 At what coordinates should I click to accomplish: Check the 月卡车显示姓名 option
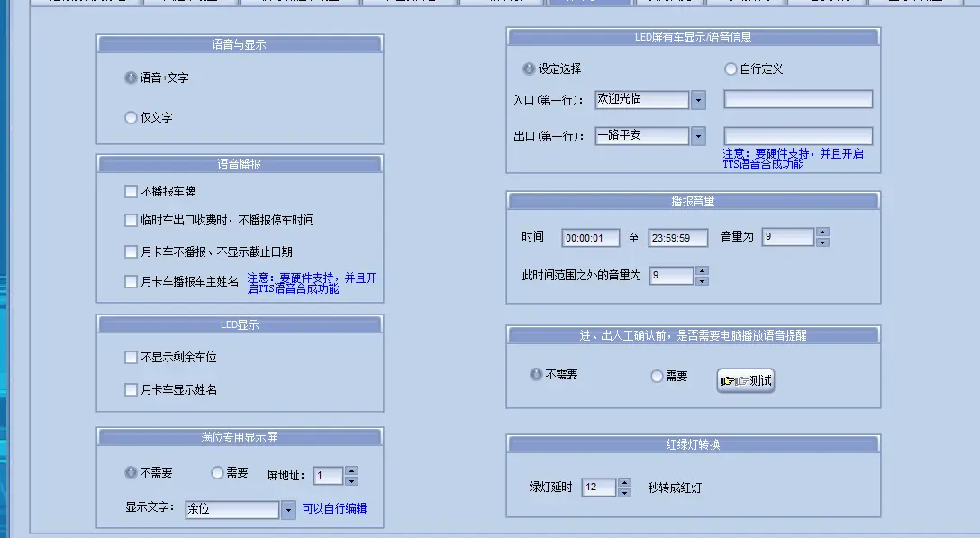131,388
